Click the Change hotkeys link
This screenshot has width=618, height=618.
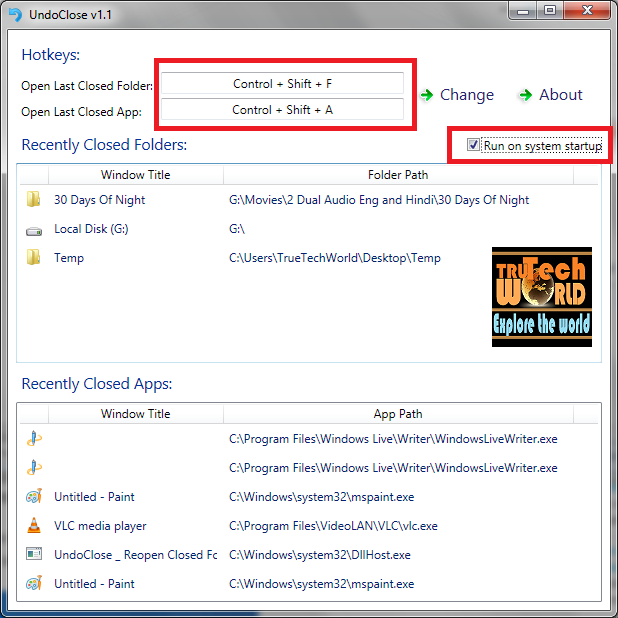coord(458,95)
